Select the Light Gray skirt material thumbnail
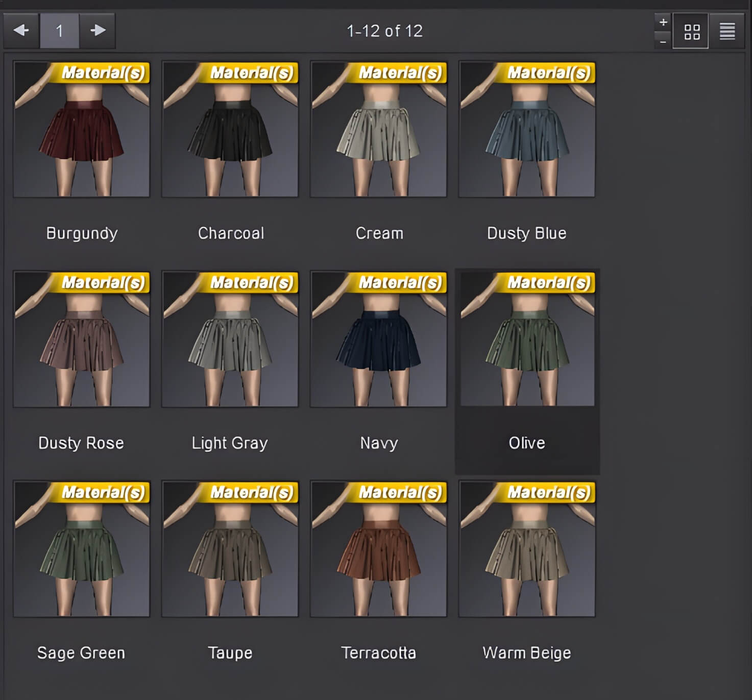 [230, 339]
